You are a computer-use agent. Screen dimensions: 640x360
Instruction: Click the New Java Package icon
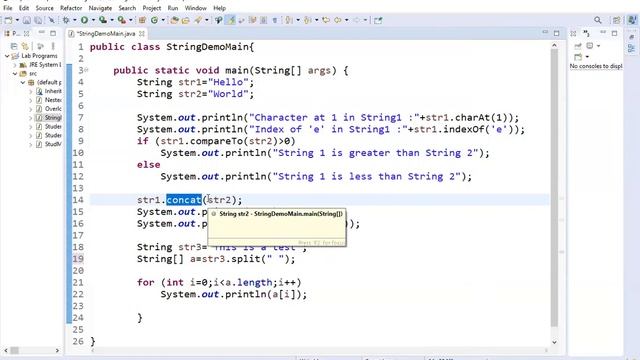pos(142,20)
